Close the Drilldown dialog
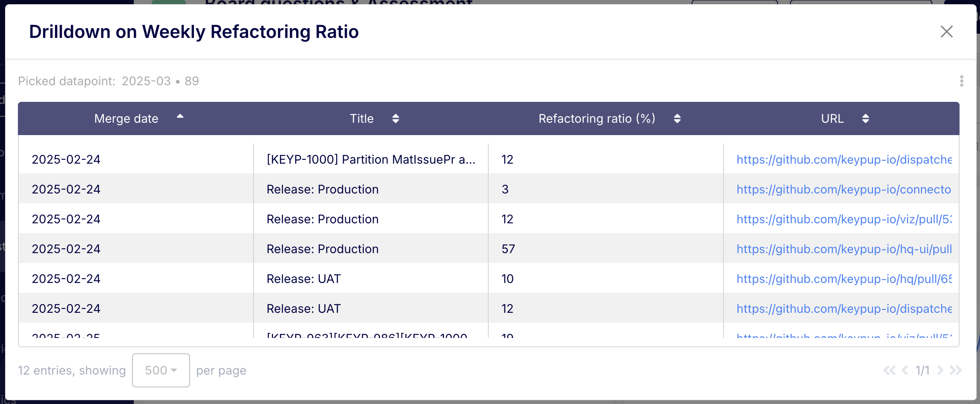Viewport: 980px width, 404px height. (x=946, y=32)
